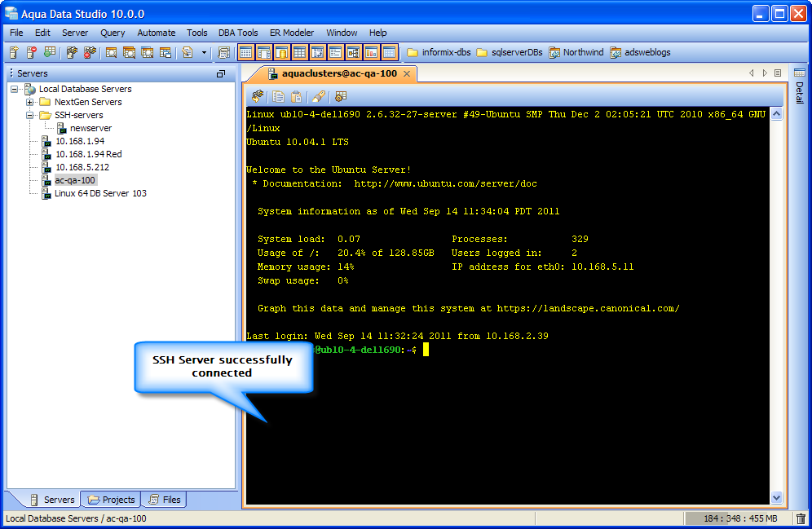Select the Servers bottom tab
This screenshot has height=529, width=812.
tap(52, 500)
